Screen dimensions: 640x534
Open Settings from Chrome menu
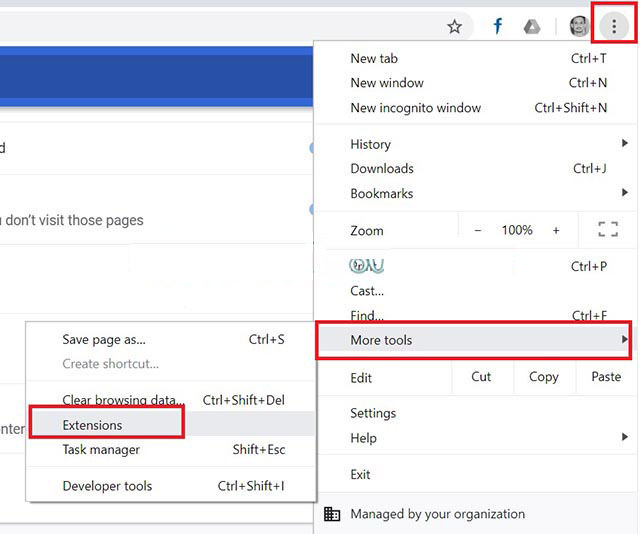pos(373,413)
